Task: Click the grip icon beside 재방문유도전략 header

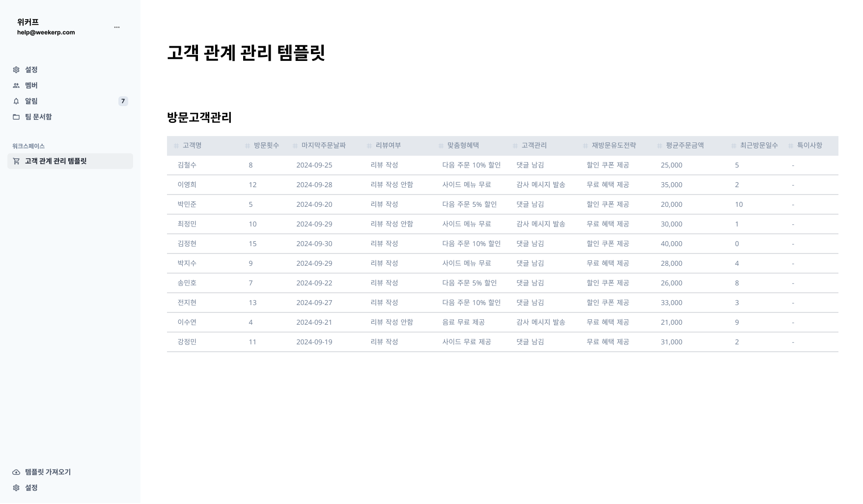Action: pyautogui.click(x=585, y=146)
